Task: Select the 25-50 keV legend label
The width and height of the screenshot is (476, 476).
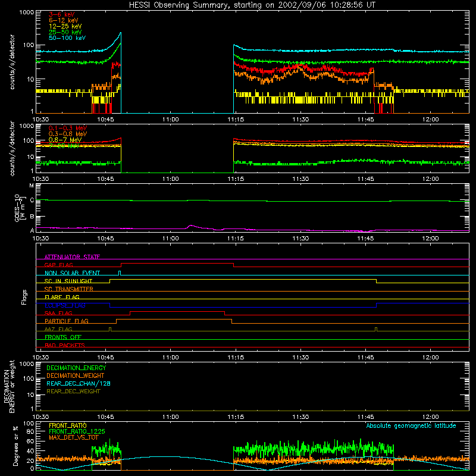Action: coord(65,32)
